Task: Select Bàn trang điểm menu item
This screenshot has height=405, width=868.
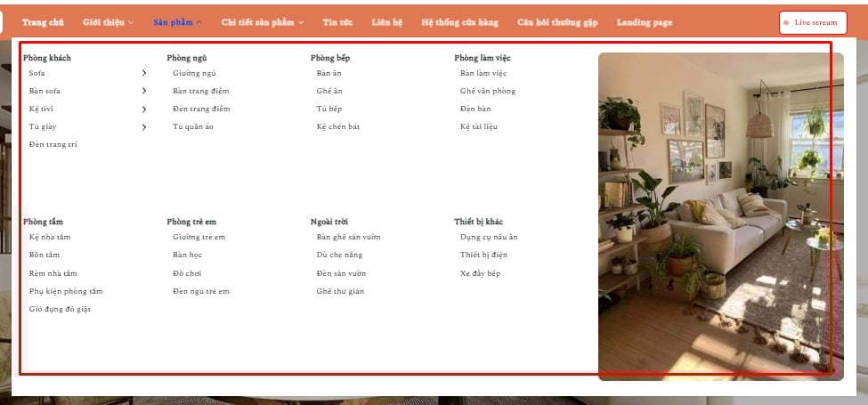Action: coord(201,91)
